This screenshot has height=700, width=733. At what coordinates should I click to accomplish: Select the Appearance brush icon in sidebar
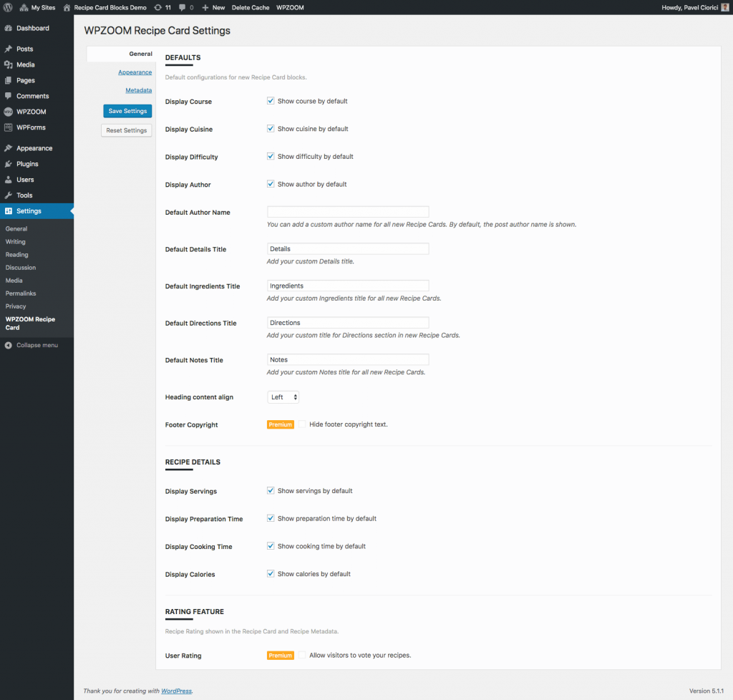pos(8,147)
